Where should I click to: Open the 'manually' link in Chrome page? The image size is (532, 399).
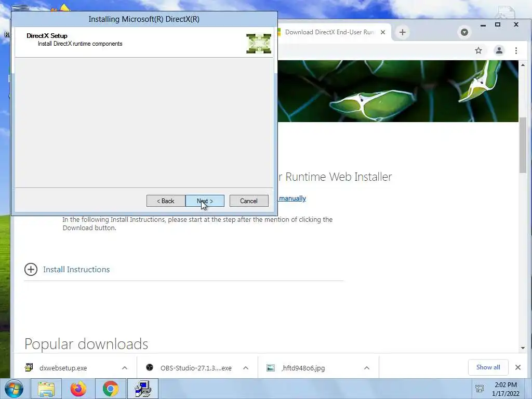292,198
